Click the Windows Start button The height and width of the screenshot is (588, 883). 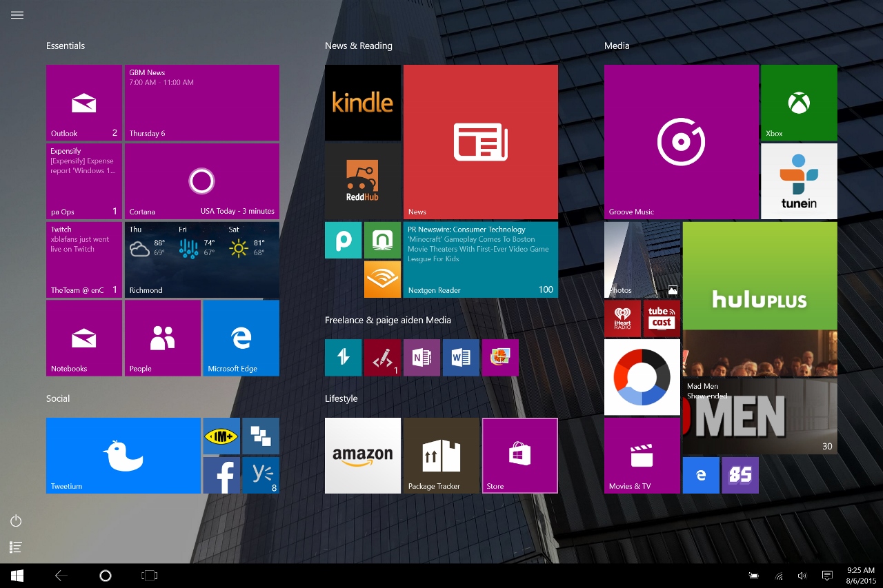[17, 576]
